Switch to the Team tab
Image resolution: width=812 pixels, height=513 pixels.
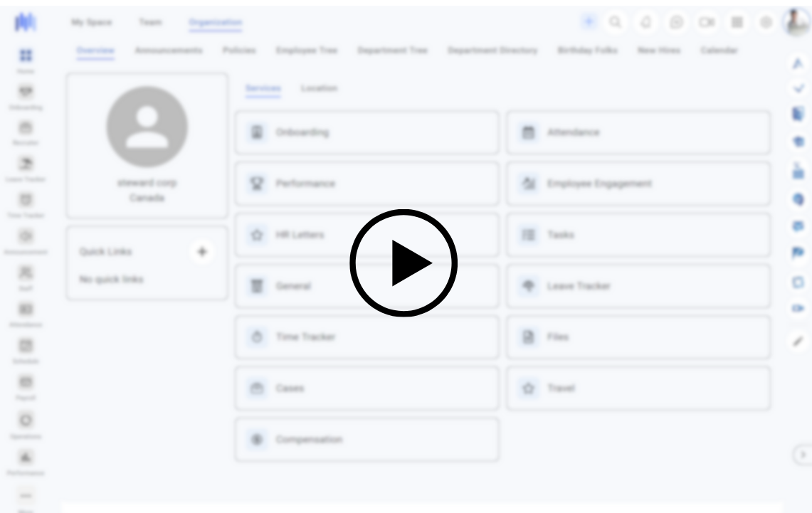(x=150, y=23)
